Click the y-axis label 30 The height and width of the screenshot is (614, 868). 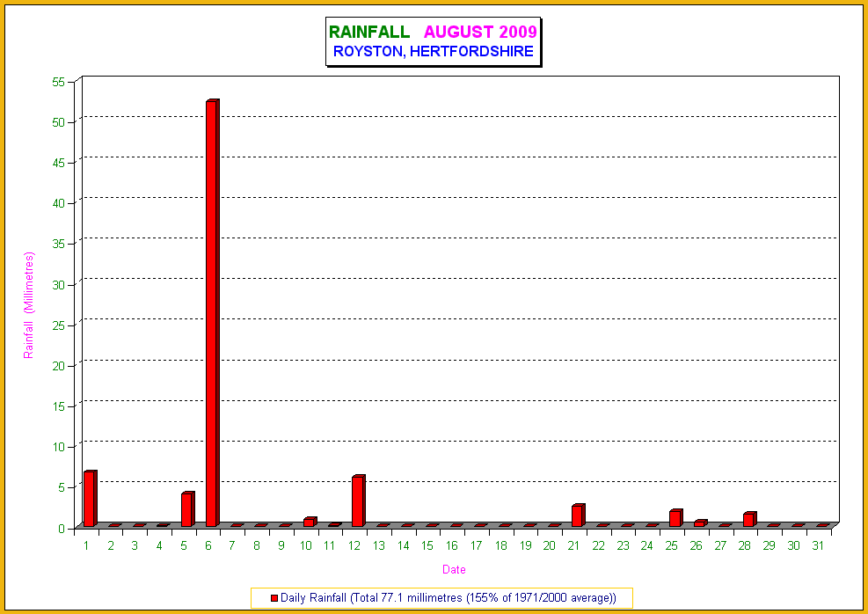[59, 285]
